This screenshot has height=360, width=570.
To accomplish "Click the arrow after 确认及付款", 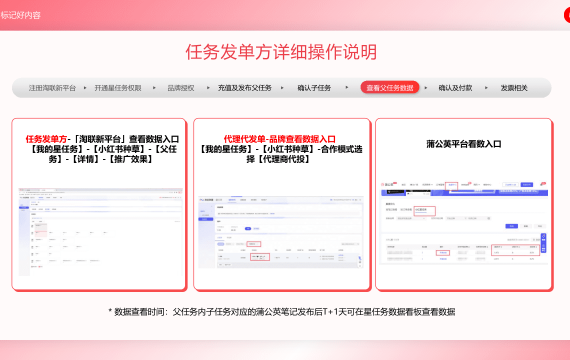I will pyautogui.click(x=486, y=88).
